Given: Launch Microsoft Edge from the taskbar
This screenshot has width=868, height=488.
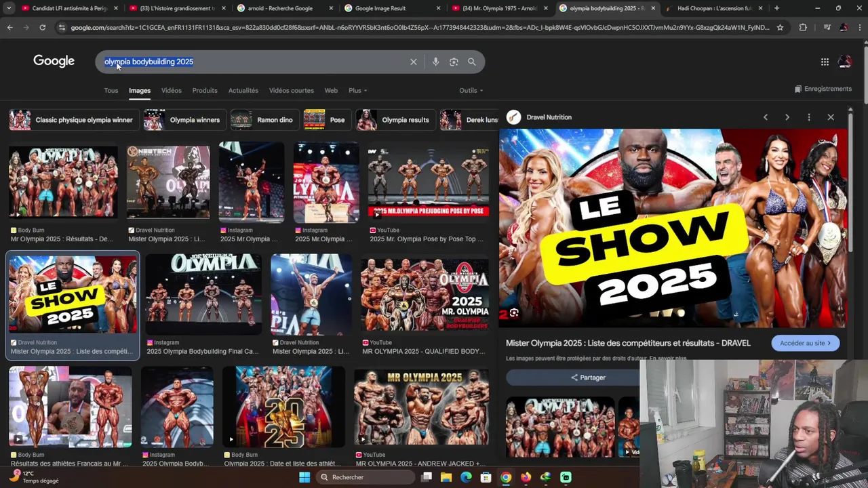Looking at the screenshot, I should click(466, 477).
